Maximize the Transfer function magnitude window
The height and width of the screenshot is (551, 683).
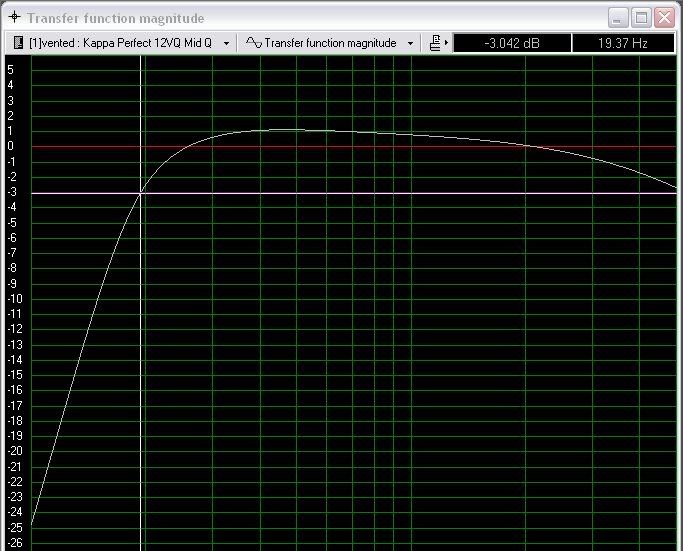tap(641, 18)
